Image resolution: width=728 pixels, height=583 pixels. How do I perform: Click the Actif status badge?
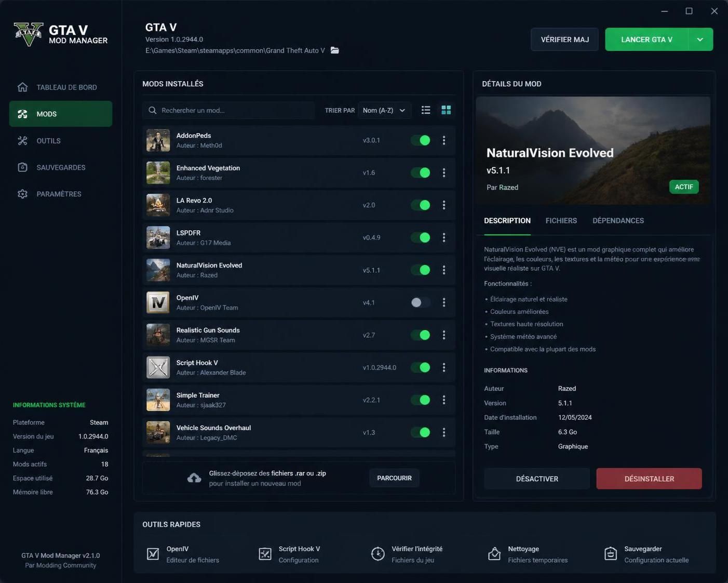[684, 187]
